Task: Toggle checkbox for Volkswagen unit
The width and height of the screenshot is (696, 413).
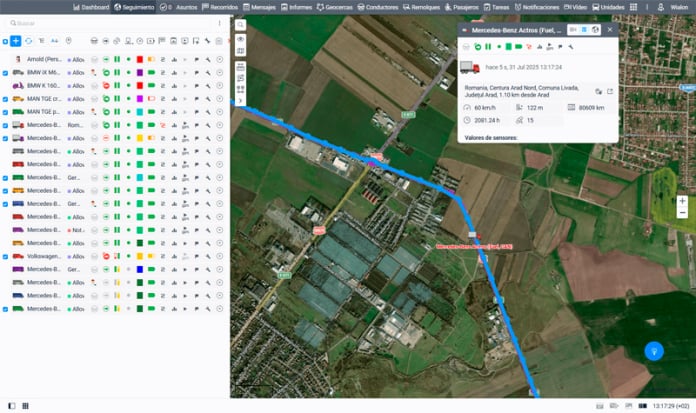Action: pos(5,256)
